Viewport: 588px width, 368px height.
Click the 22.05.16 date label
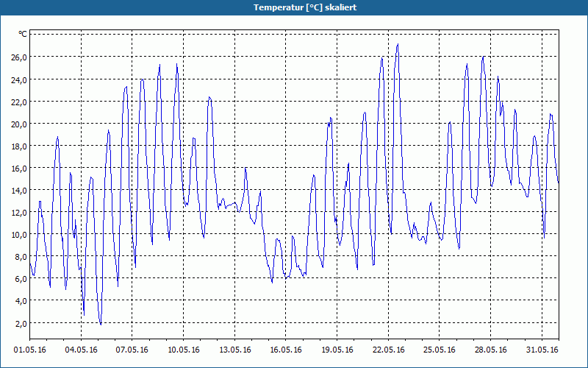389,350
